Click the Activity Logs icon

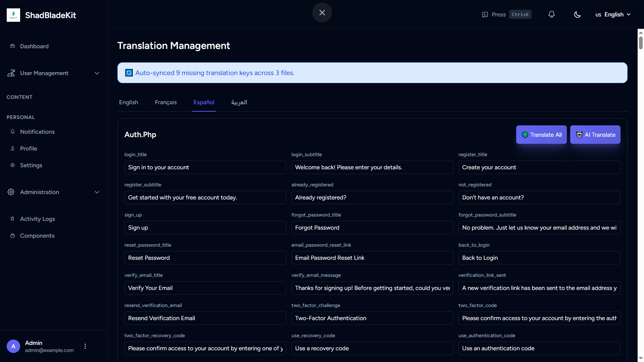click(x=12, y=219)
